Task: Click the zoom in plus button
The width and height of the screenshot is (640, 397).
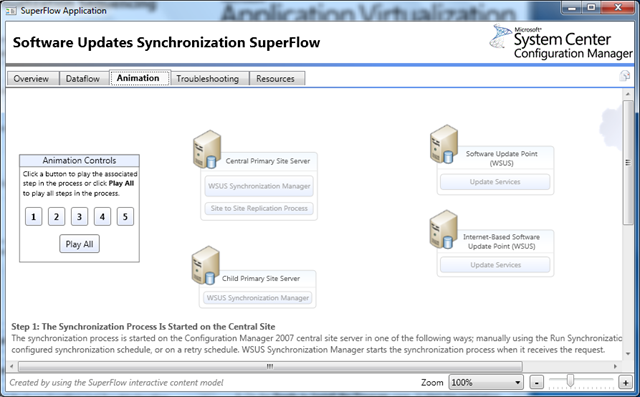Action: click(x=625, y=383)
